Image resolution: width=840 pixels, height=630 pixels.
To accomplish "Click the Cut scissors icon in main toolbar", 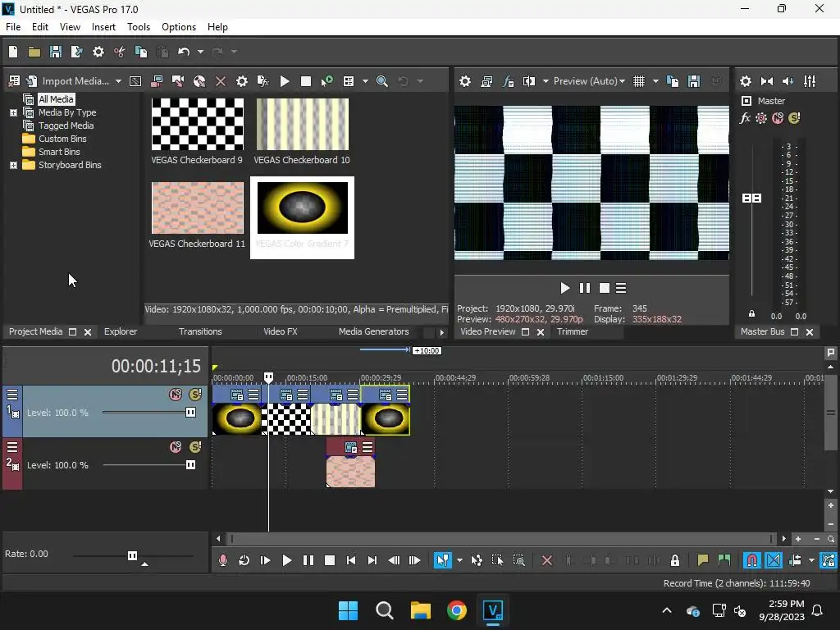I will point(120,52).
